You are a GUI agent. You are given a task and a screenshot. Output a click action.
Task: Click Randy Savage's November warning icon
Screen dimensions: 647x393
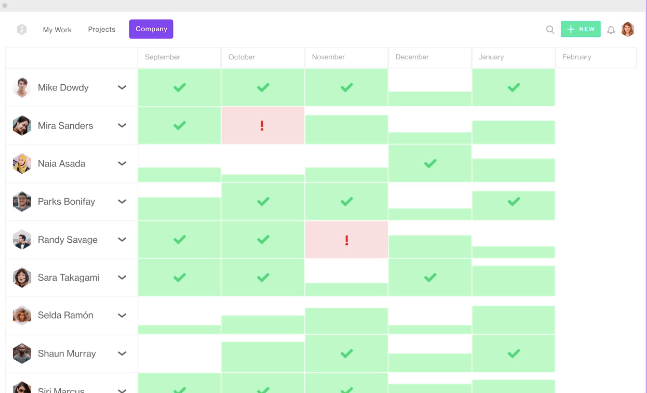(x=347, y=240)
